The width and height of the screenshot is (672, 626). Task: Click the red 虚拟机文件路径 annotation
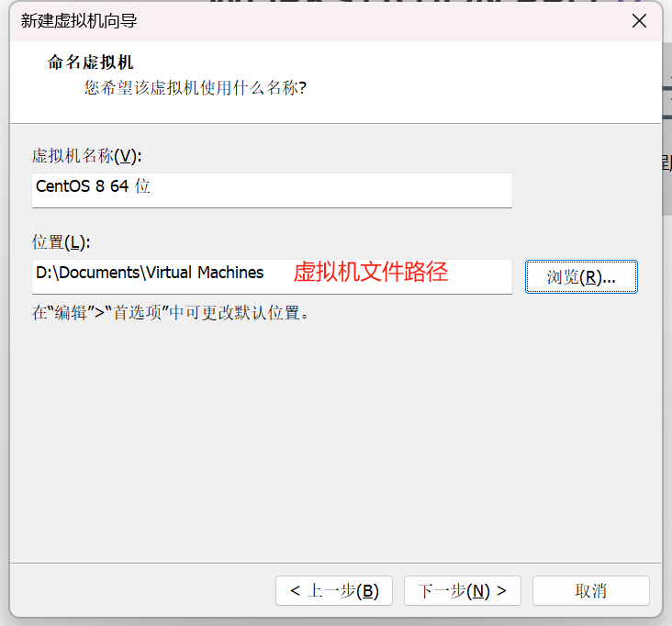coord(370,273)
